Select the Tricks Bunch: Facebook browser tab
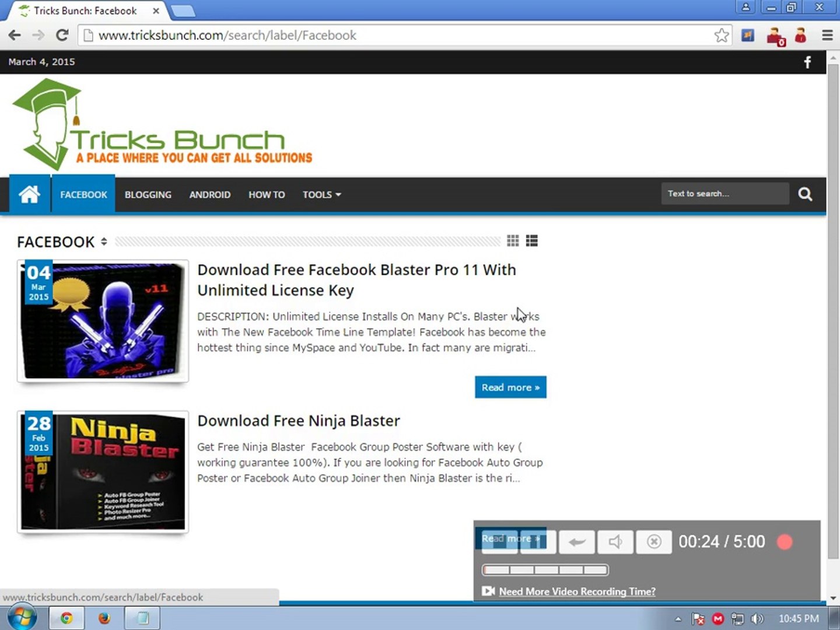The width and height of the screenshot is (840, 630). (x=85, y=11)
